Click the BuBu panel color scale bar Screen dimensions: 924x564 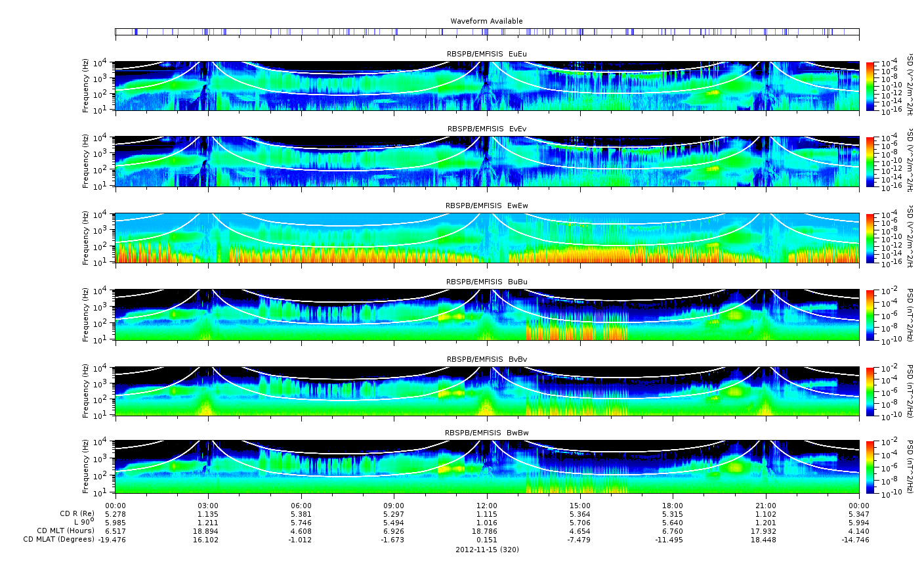coord(870,315)
